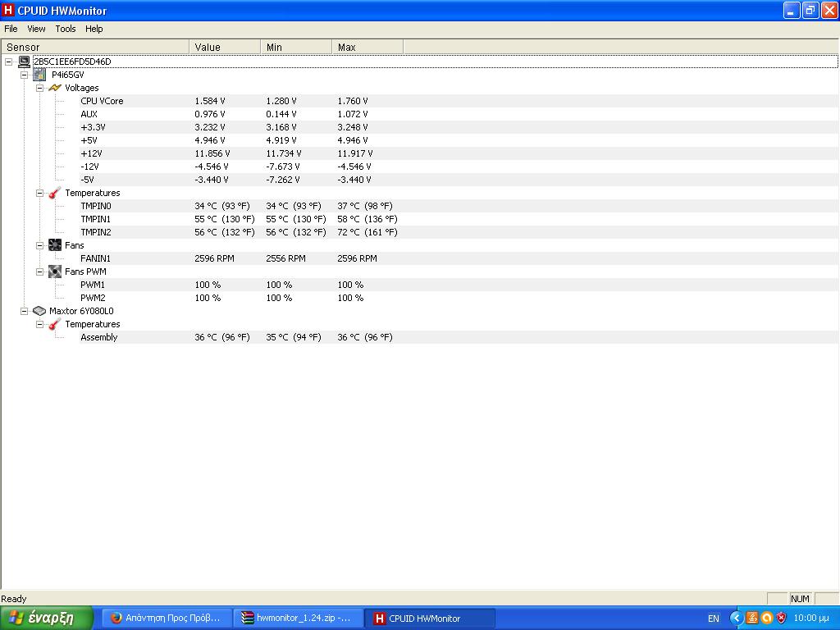
Task: Click the WinRAR icon in the taskbar
Action: click(x=247, y=619)
